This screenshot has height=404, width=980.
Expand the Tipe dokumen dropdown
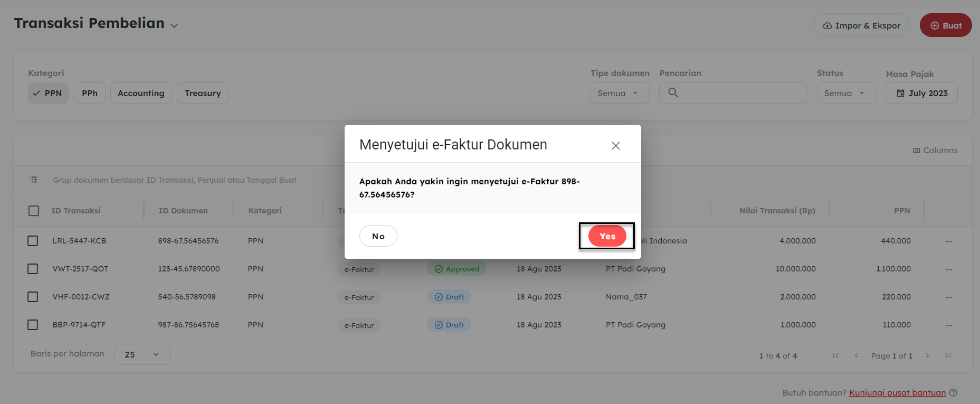click(620, 93)
